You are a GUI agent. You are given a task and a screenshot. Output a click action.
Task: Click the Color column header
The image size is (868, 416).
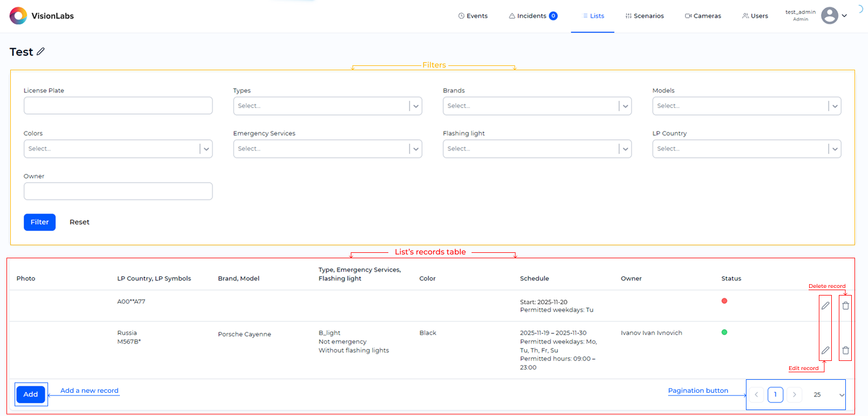(x=427, y=279)
